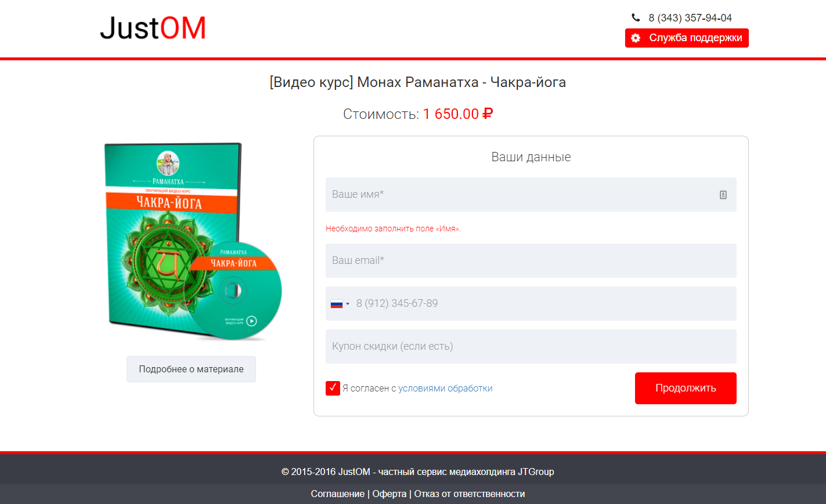Click the contact card icon in name field
Image resolution: width=826 pixels, height=504 pixels.
723,195
